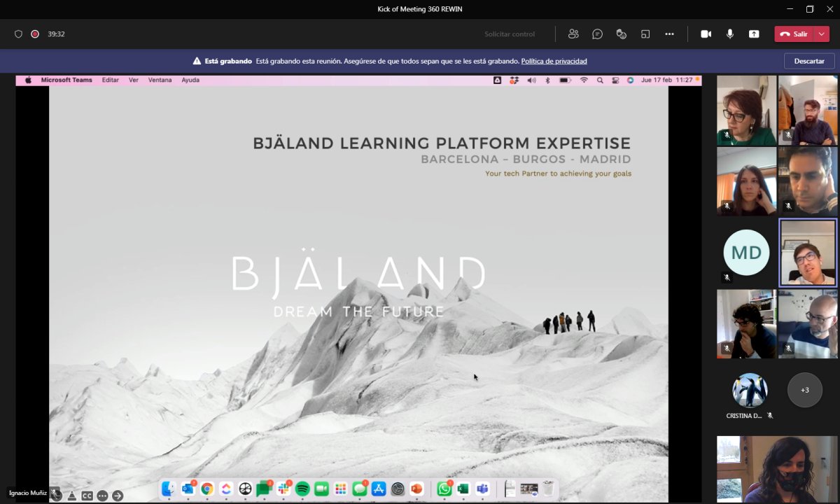Open ClickUp in the Dock
840x504 pixels.
[x=226, y=489]
